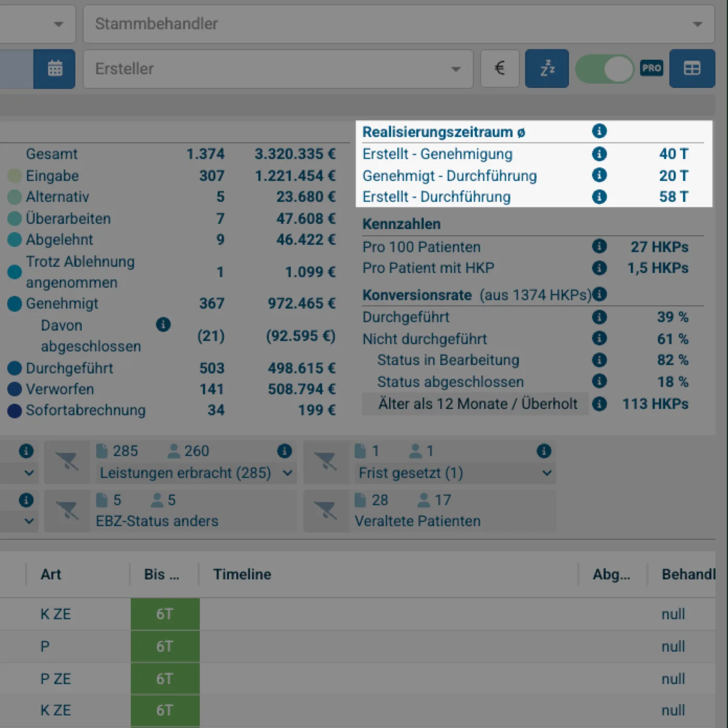Click the euro currency button
The width and height of the screenshot is (728, 728).
point(500,68)
